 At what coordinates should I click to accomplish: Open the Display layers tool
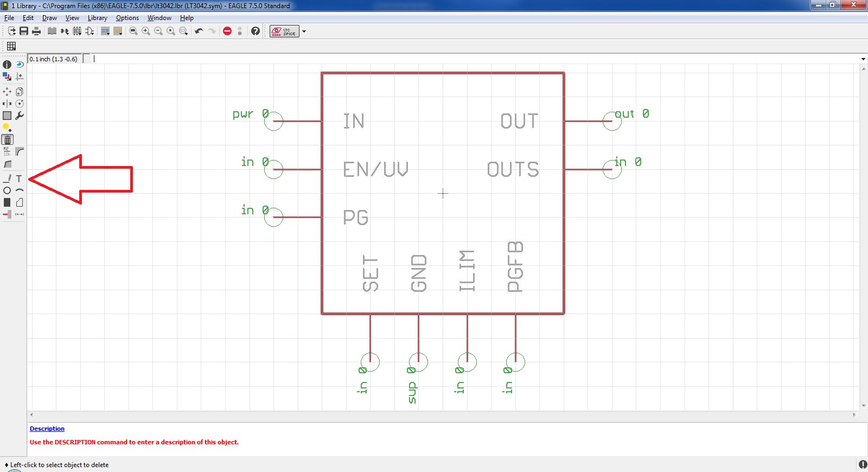(x=7, y=76)
